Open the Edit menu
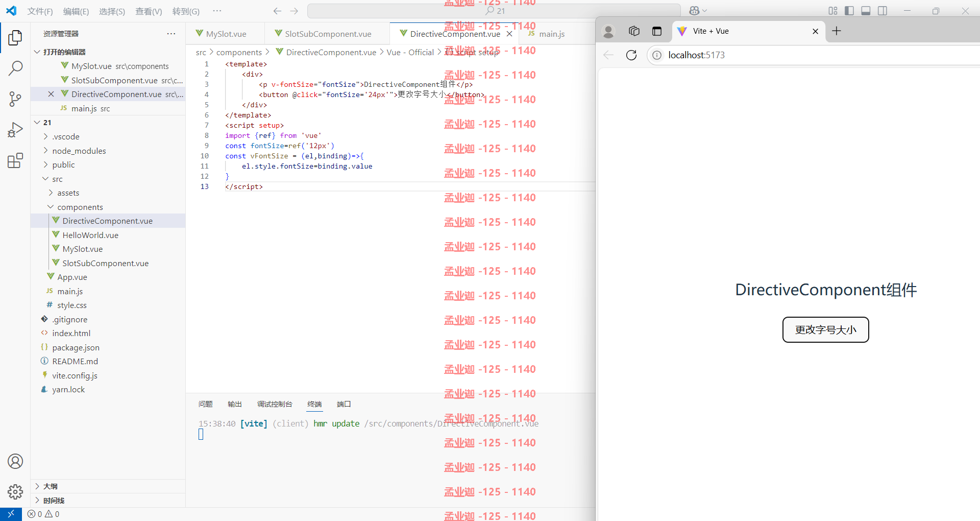 [x=76, y=11]
